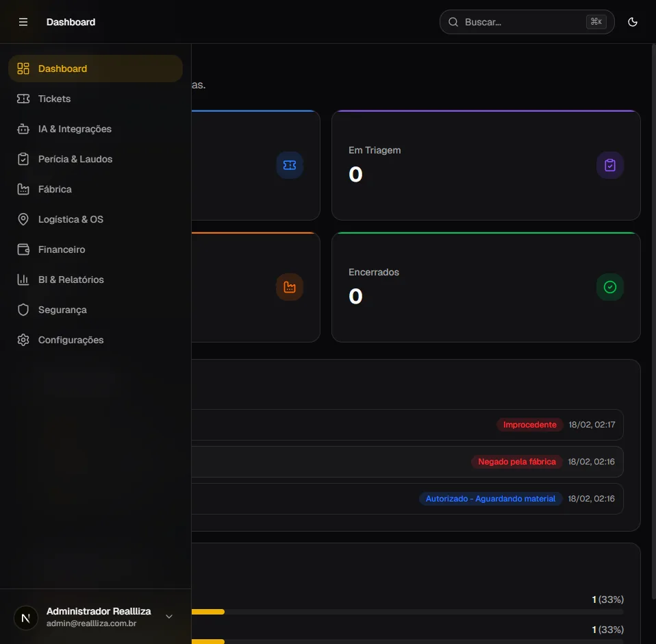
Task: Click the gear icon for Configurações
Action: [x=23, y=340]
